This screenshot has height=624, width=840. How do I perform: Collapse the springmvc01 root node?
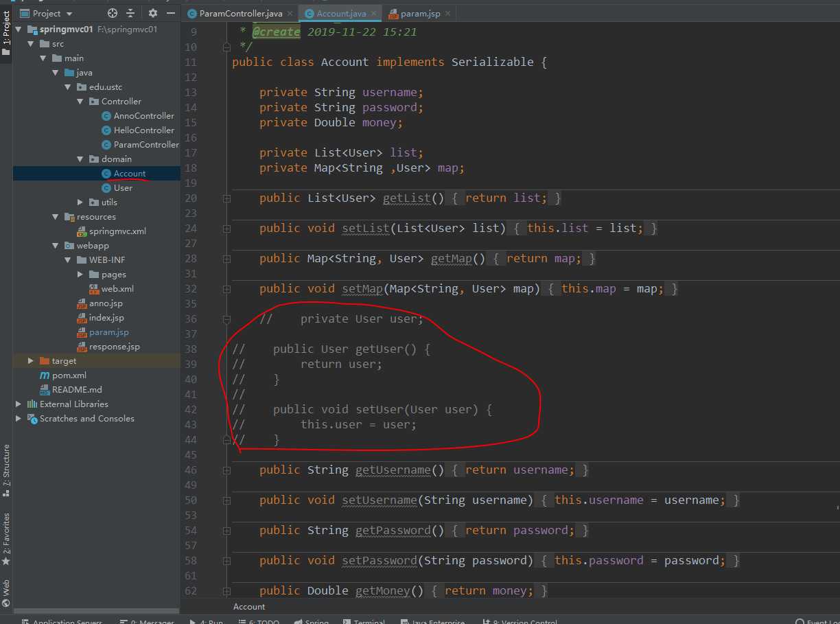coord(19,30)
